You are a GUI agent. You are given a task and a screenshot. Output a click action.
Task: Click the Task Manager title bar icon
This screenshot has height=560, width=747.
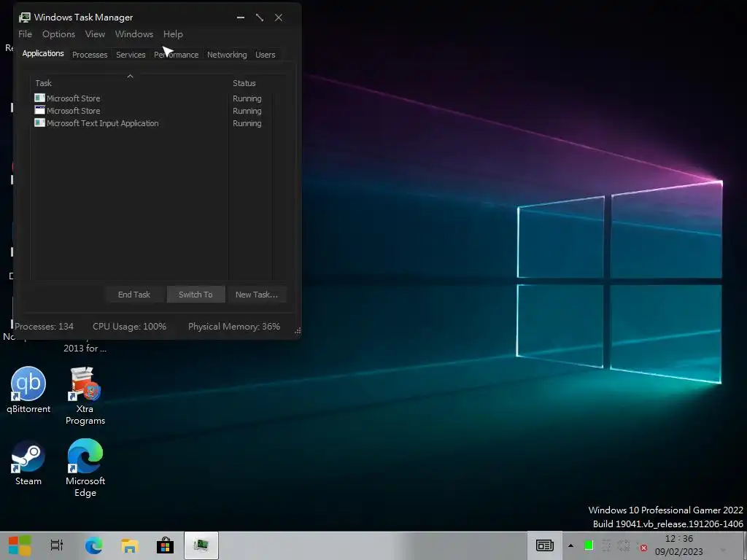tap(25, 17)
